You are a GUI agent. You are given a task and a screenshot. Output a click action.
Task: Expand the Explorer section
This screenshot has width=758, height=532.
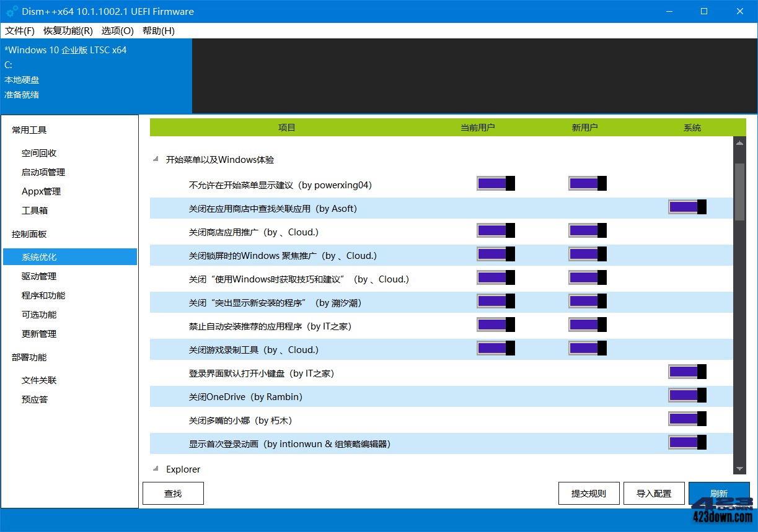[155, 469]
